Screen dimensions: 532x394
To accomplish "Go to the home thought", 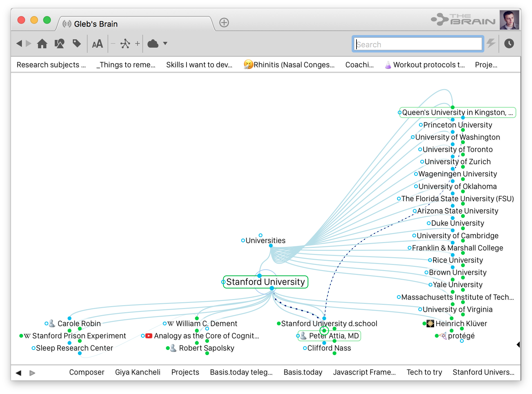I will tap(42, 43).
